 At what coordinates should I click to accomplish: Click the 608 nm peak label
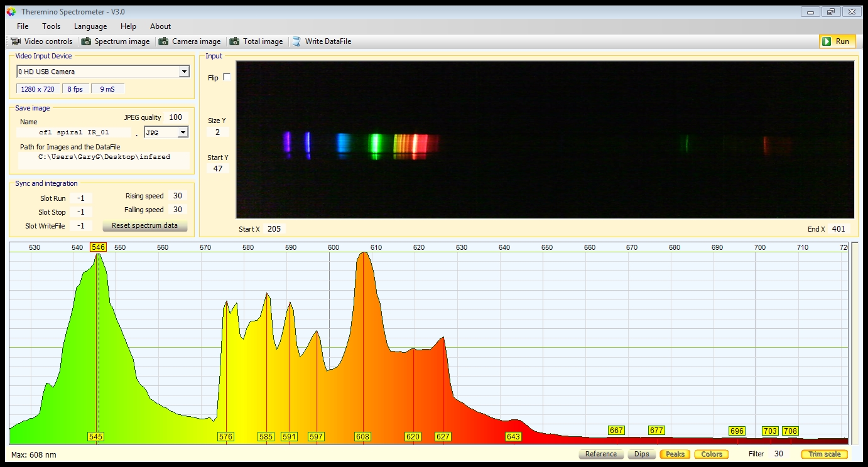click(362, 436)
